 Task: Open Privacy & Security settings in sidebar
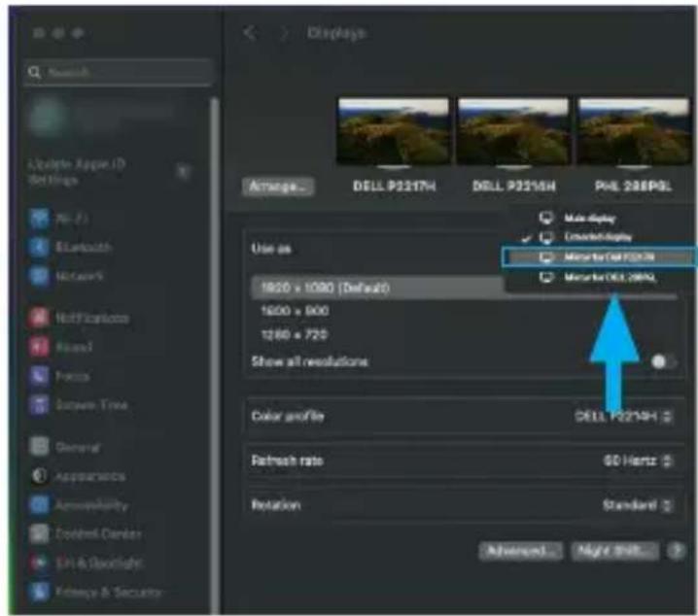pos(95,592)
